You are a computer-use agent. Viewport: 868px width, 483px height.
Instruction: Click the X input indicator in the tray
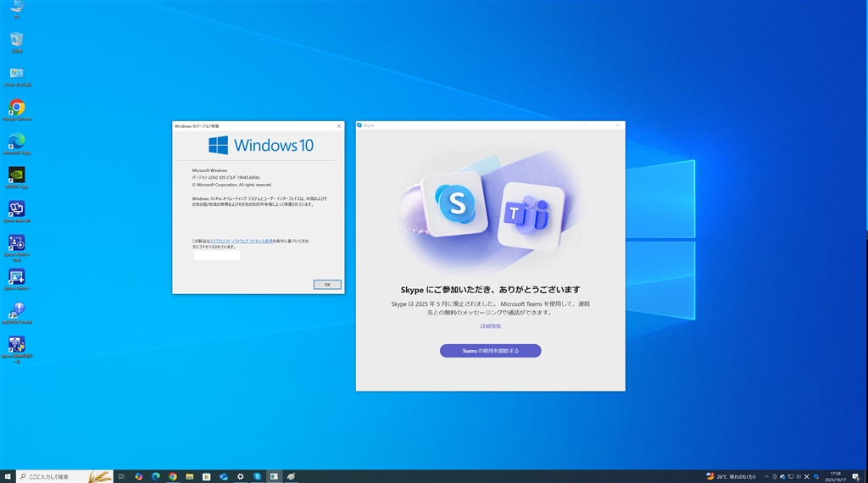(x=807, y=476)
